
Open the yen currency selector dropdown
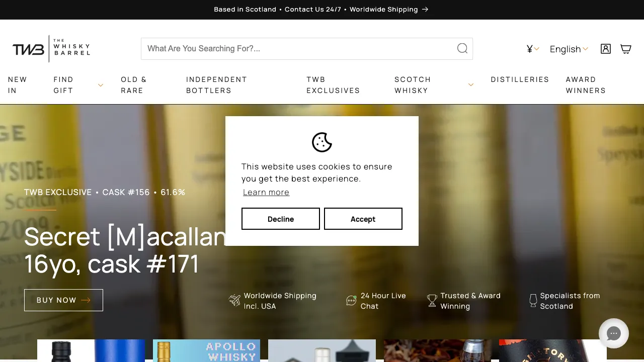(533, 49)
